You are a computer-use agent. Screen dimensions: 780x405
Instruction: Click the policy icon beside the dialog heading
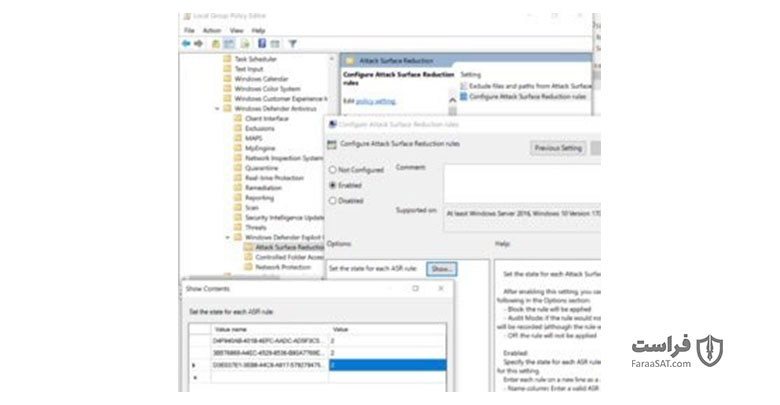point(332,144)
